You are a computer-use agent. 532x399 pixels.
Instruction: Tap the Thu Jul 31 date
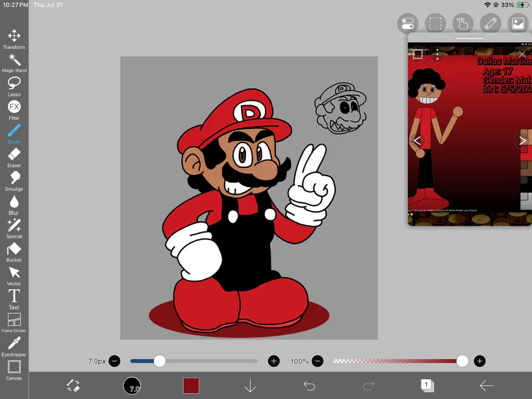(48, 5)
